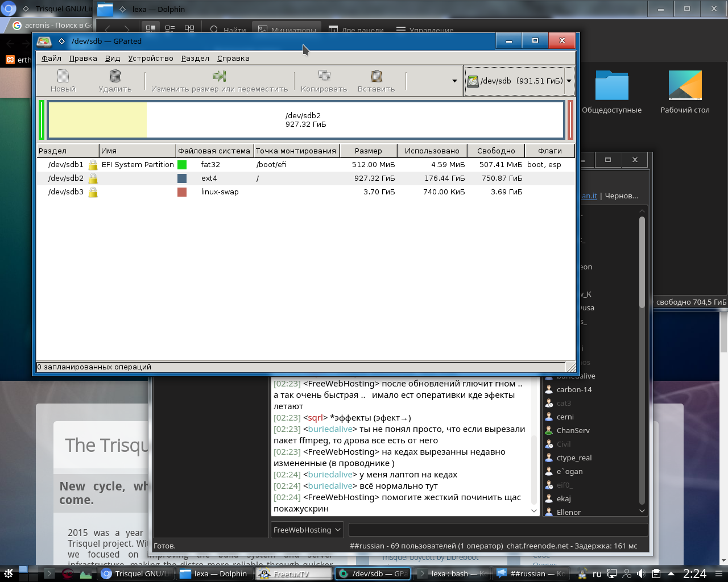Sort by the Раздел column header
The image size is (728, 582).
pos(68,151)
